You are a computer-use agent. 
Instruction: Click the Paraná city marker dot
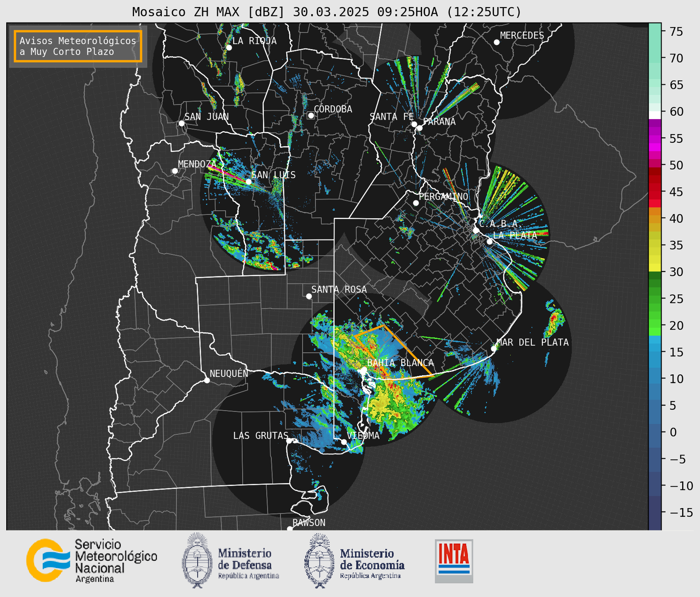[420, 128]
